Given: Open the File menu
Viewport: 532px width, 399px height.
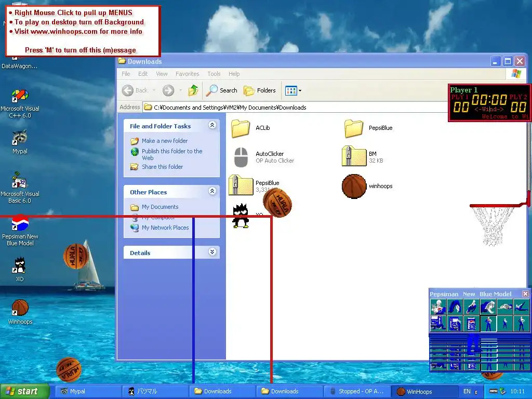Looking at the screenshot, I should click(x=126, y=74).
